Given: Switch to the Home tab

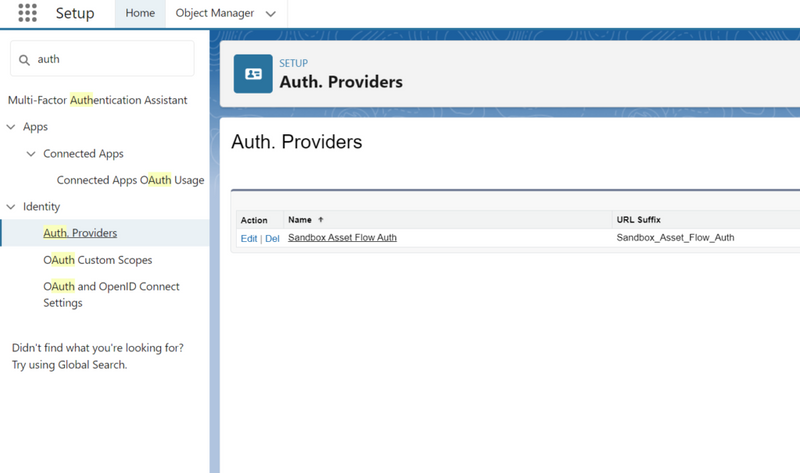Looking at the screenshot, I should click(x=140, y=13).
